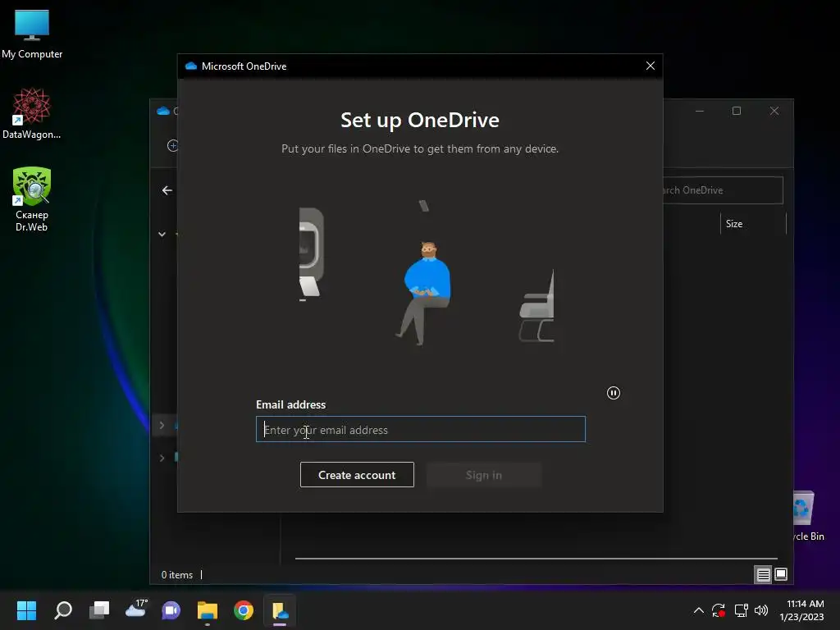Open the weather widget showing 17°
Viewport: 840px width, 630px height.
click(135, 610)
